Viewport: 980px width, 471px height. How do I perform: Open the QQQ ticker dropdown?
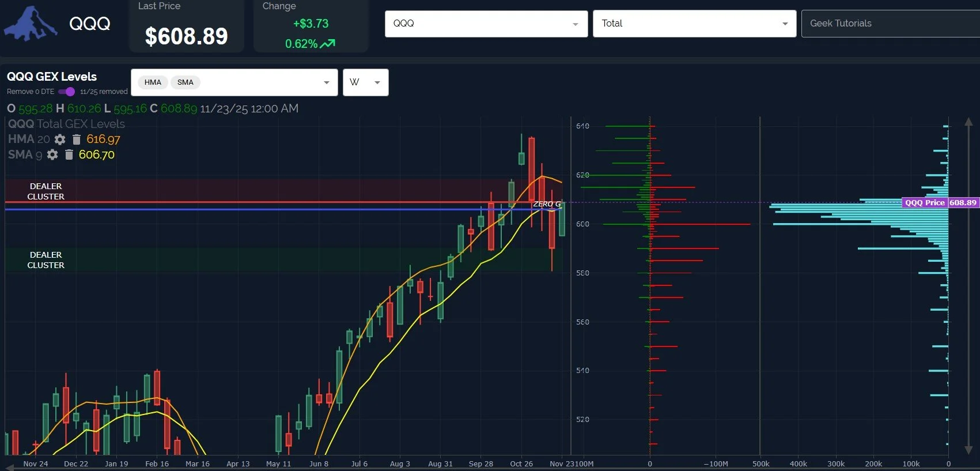click(486, 24)
